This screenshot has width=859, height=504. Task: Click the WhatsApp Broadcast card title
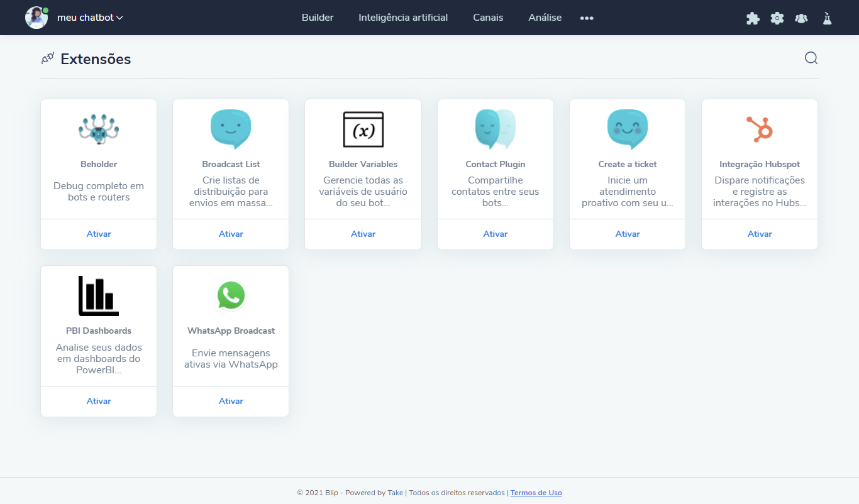(231, 331)
